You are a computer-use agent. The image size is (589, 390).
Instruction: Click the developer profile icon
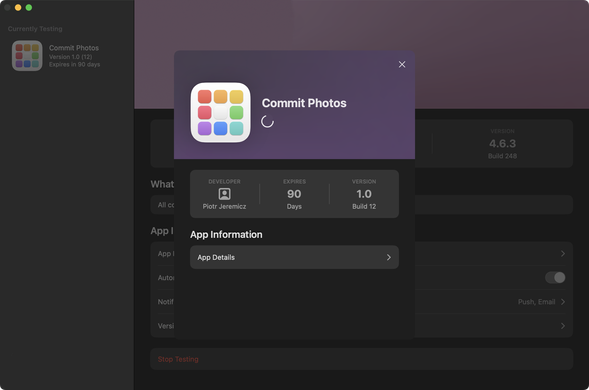[225, 194]
